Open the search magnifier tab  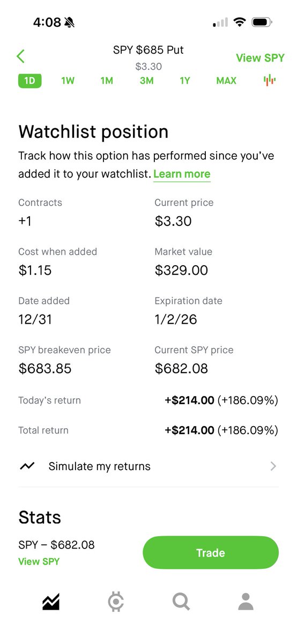[x=181, y=602]
